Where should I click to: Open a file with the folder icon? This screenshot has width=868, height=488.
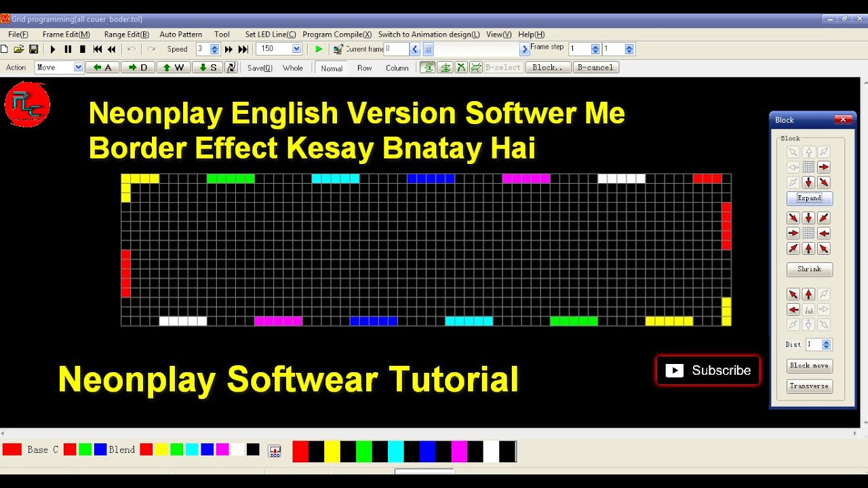[x=19, y=49]
